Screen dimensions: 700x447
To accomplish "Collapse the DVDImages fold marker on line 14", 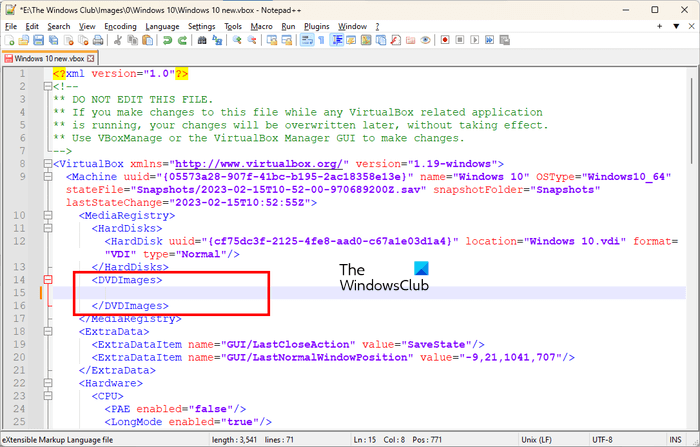I will click(x=46, y=280).
